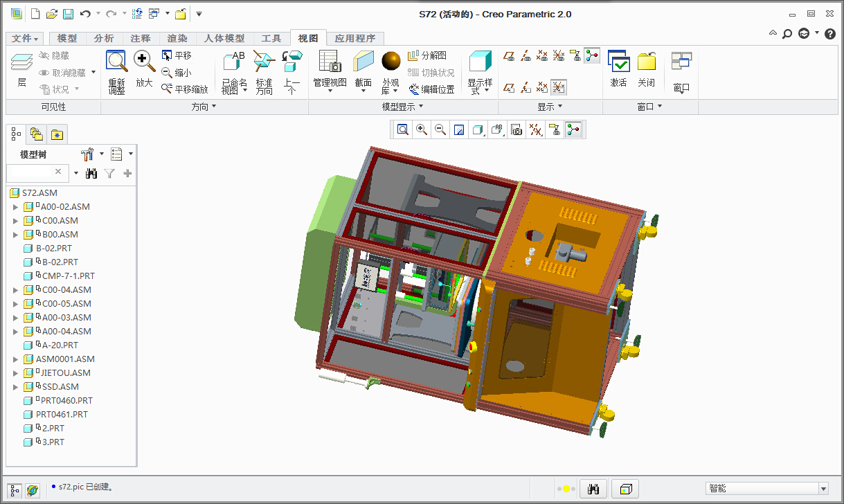Image resolution: width=844 pixels, height=504 pixels.
Task: Toggle coordinate system display in the ribbon
Action: tap(559, 56)
